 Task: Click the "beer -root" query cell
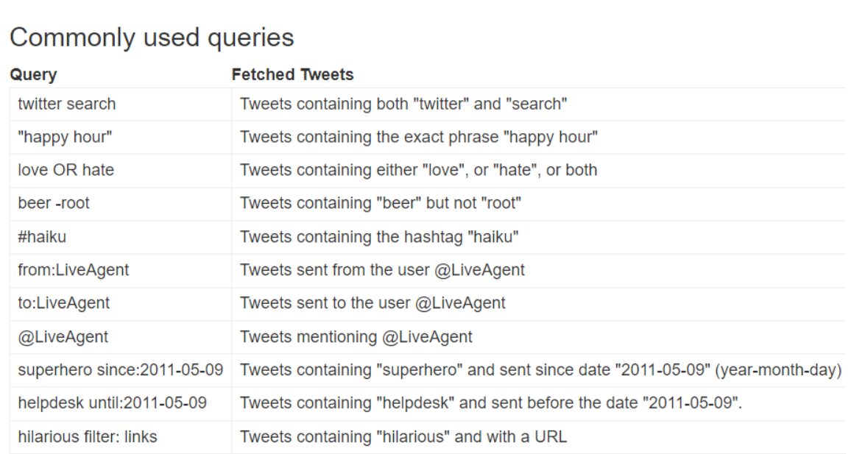click(54, 203)
